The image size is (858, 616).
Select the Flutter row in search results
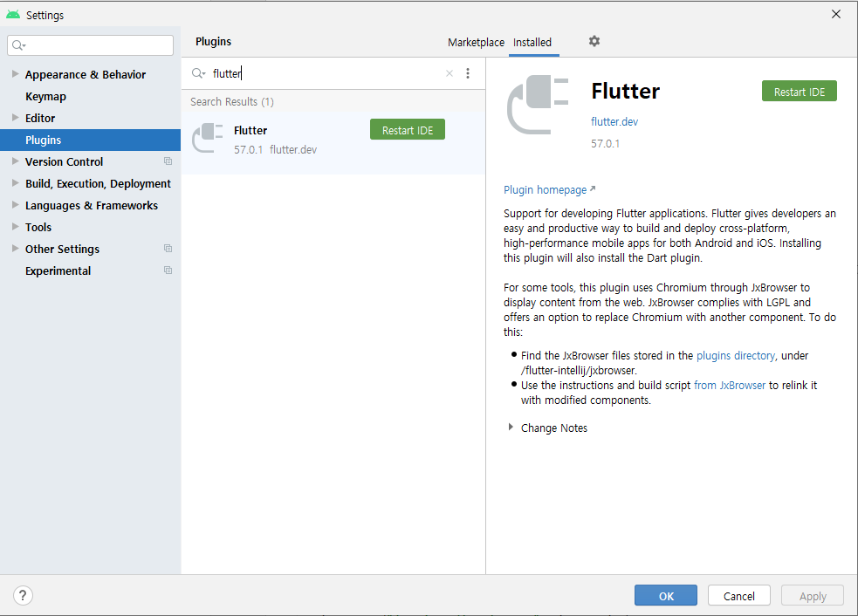click(333, 143)
